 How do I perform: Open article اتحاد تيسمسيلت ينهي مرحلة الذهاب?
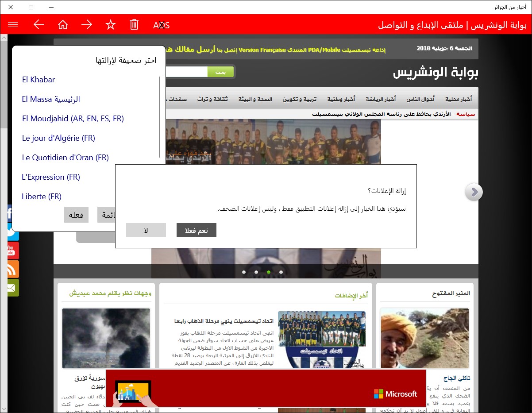pos(224,320)
